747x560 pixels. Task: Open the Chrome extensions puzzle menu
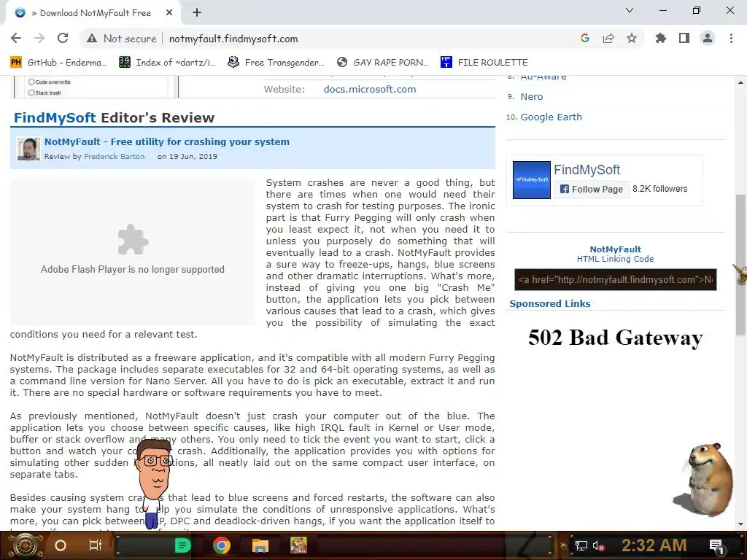[661, 39]
